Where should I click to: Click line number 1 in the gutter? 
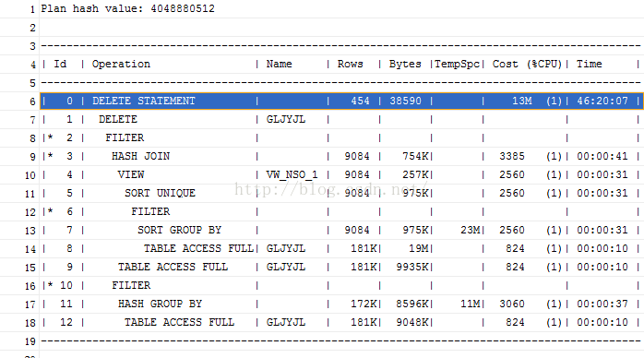33,9
